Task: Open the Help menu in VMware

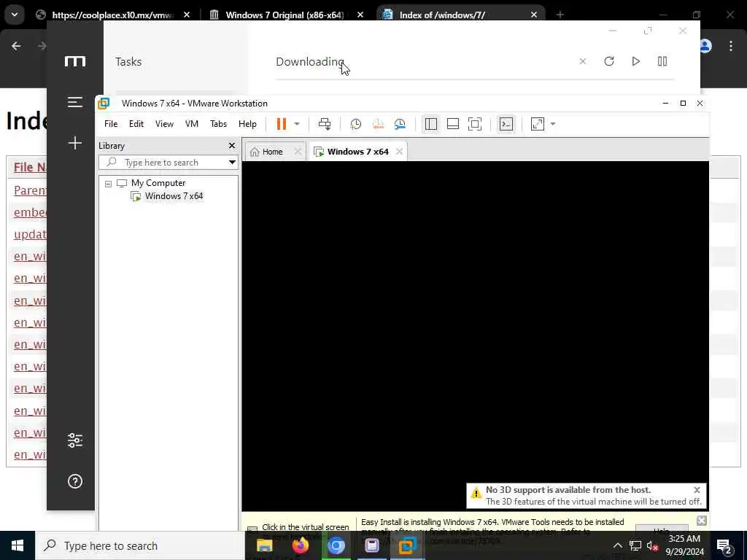Action: click(x=247, y=124)
